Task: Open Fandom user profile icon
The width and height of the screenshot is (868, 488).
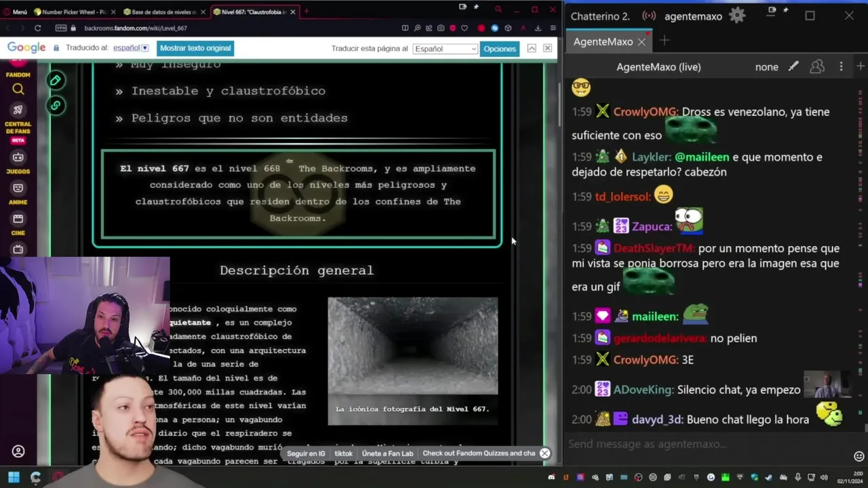Action: pyautogui.click(x=18, y=451)
